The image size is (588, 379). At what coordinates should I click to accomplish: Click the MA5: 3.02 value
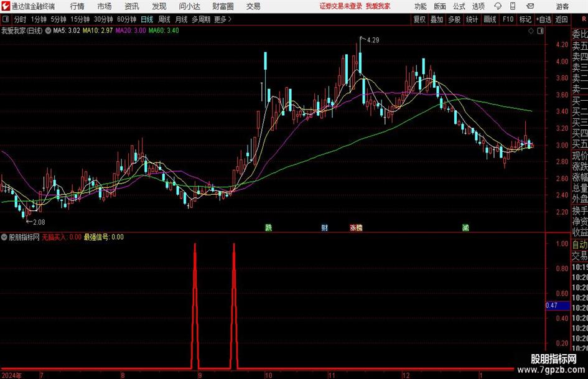67,30
